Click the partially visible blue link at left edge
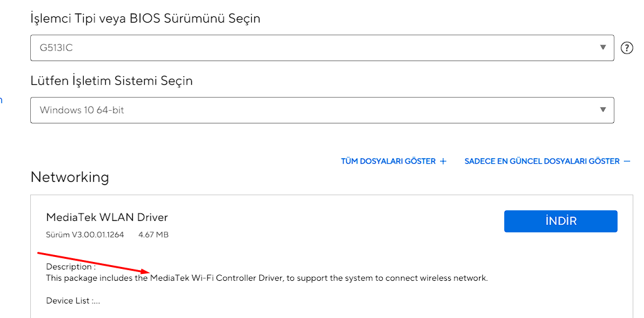This screenshot has width=644, height=318. tap(1, 100)
